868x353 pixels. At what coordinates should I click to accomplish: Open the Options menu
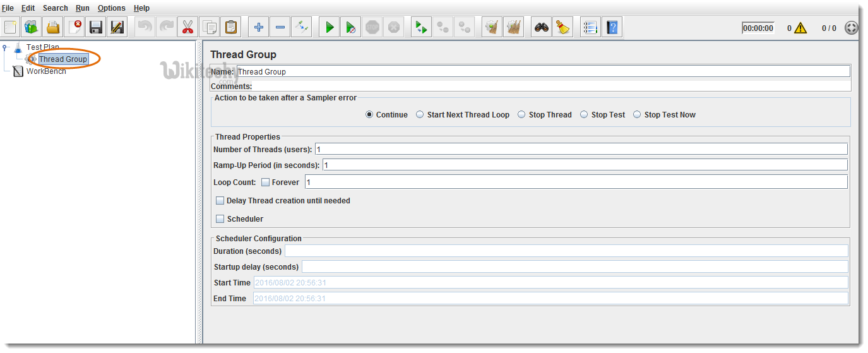[111, 8]
